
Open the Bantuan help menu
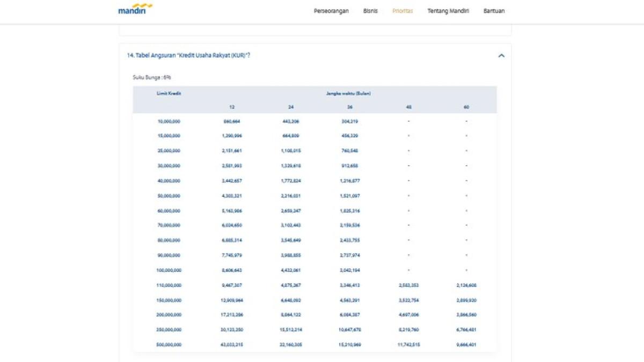click(x=494, y=11)
